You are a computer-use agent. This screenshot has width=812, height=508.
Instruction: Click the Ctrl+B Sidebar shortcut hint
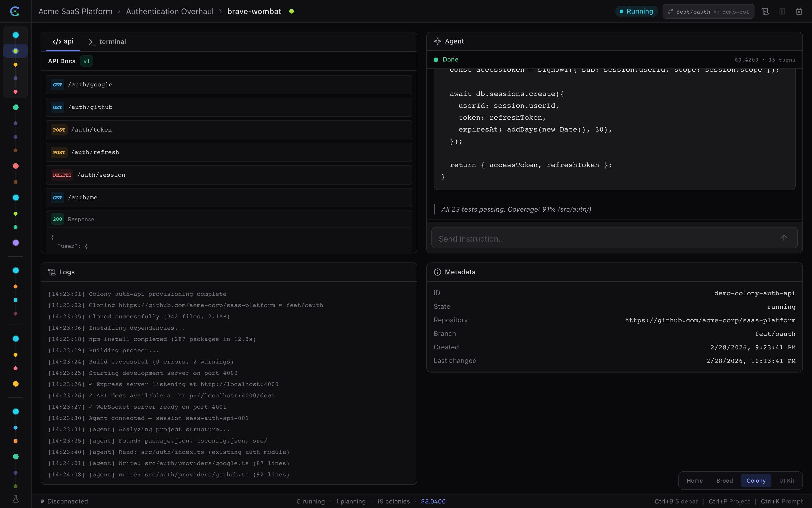click(676, 501)
